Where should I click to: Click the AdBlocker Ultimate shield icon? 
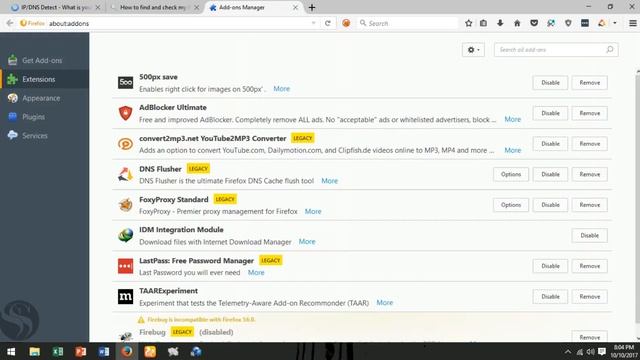125,113
